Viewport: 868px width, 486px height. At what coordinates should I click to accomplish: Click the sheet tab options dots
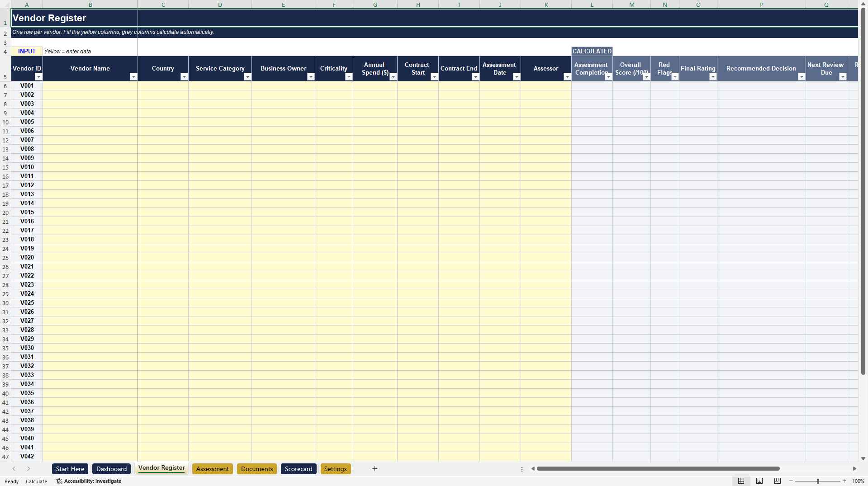coord(522,469)
